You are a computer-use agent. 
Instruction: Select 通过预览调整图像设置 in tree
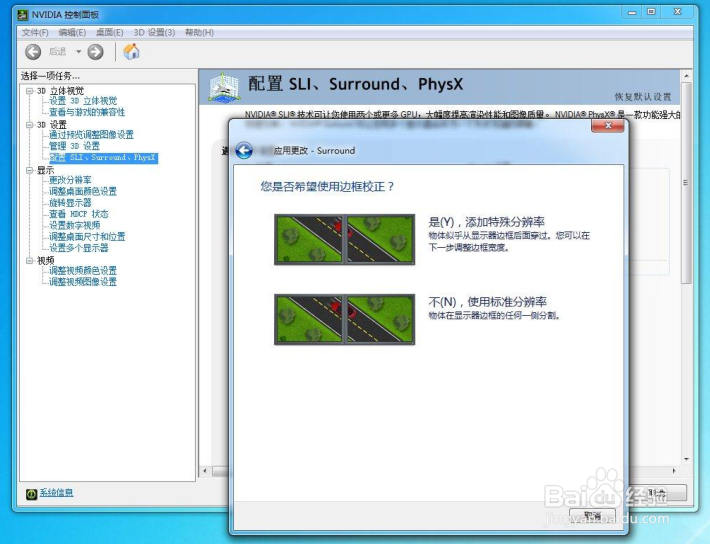(x=91, y=135)
